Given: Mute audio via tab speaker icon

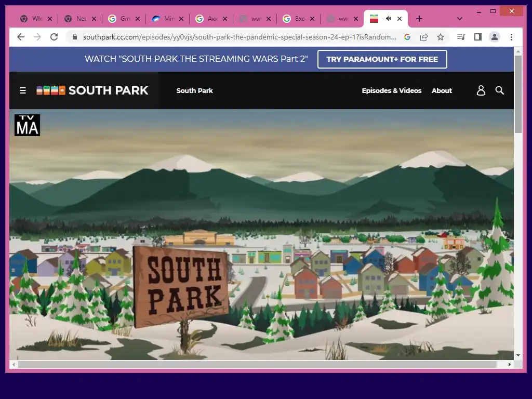Looking at the screenshot, I should click(388, 19).
